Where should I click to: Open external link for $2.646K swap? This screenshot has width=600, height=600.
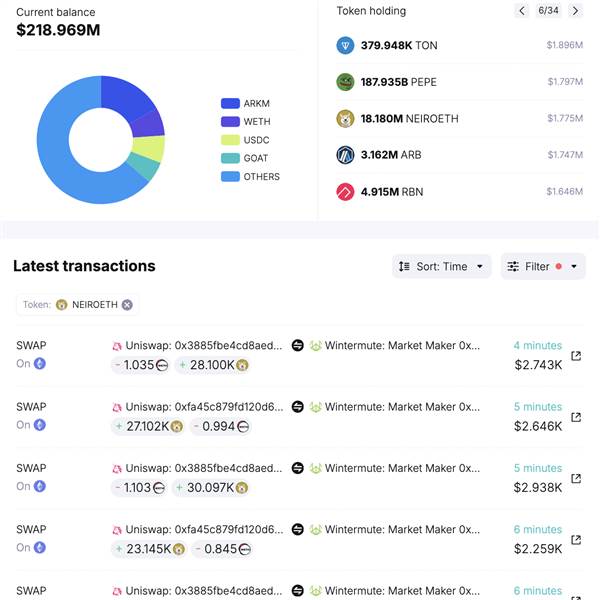point(576,417)
